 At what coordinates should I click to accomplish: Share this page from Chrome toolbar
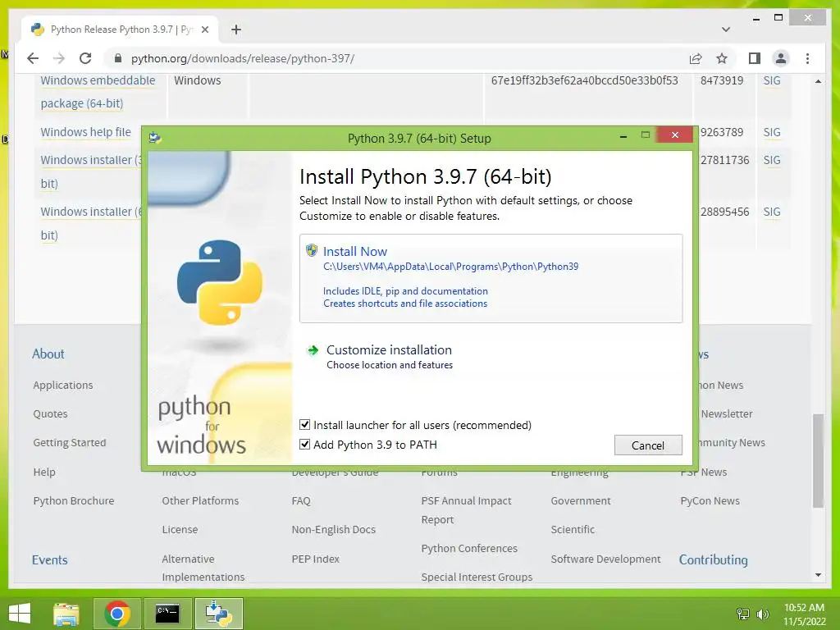click(x=696, y=58)
